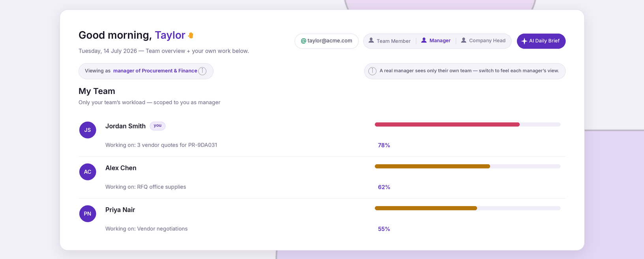Click the 'you' badge next to Jordan Smith

click(157, 126)
